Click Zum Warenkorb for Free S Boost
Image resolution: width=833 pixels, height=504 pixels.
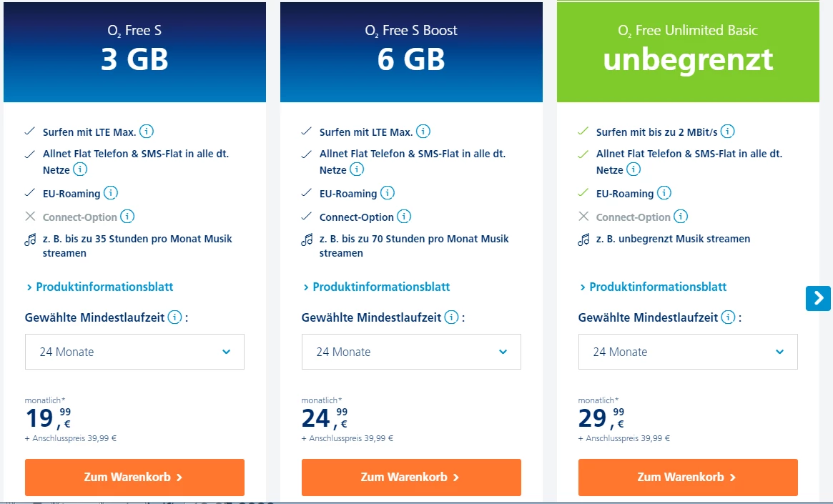pos(411,477)
